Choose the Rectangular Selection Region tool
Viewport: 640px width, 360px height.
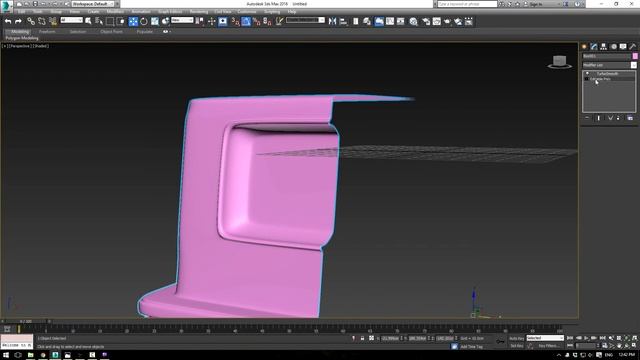110,21
